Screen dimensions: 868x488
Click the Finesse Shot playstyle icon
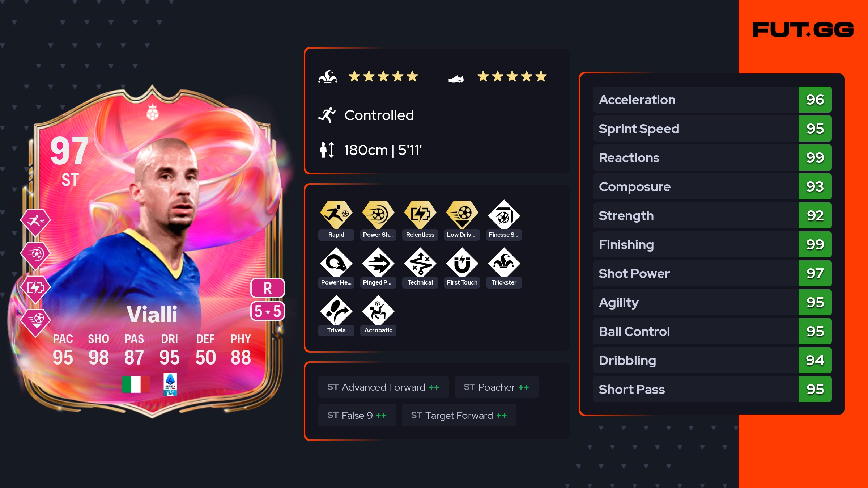[504, 215]
